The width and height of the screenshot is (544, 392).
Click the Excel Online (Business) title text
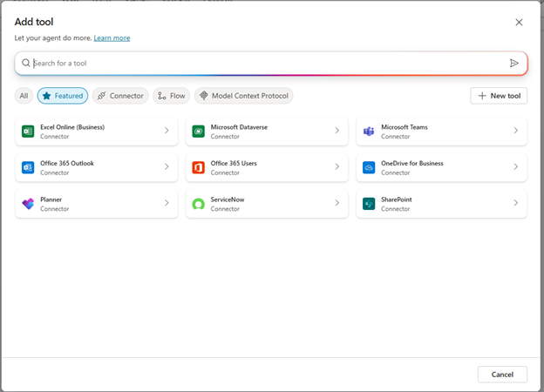pyautogui.click(x=72, y=127)
